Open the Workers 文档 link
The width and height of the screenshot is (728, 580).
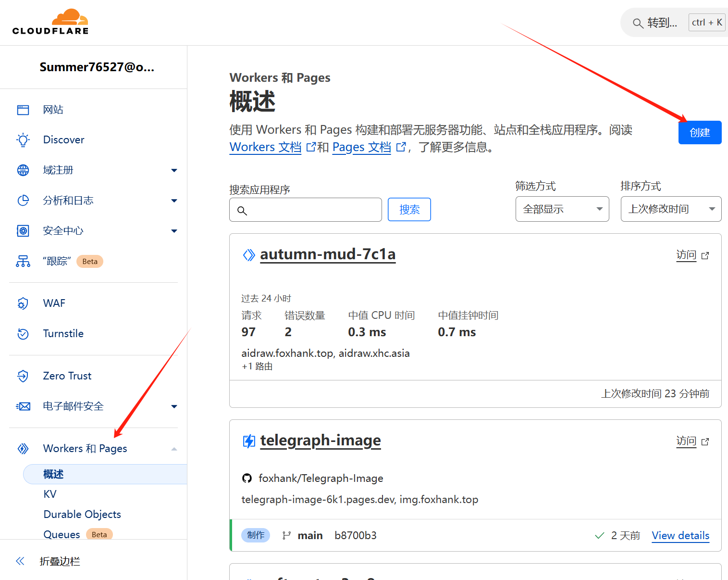[x=265, y=147]
